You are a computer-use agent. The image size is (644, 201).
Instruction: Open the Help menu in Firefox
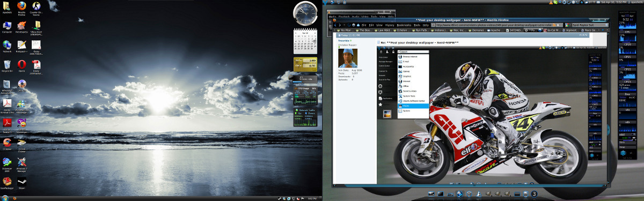pyautogui.click(x=426, y=25)
